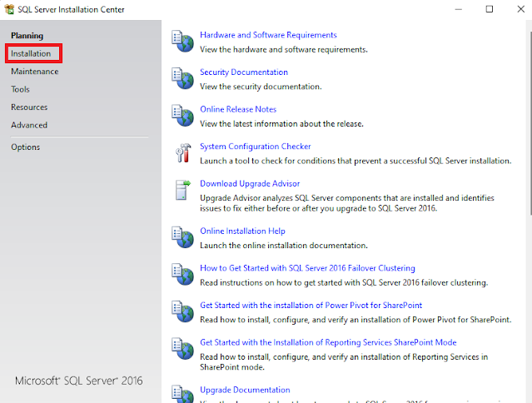This screenshot has width=532, height=403.
Task: Click the vertical scrollbar thumb on the right
Action: 530,122
